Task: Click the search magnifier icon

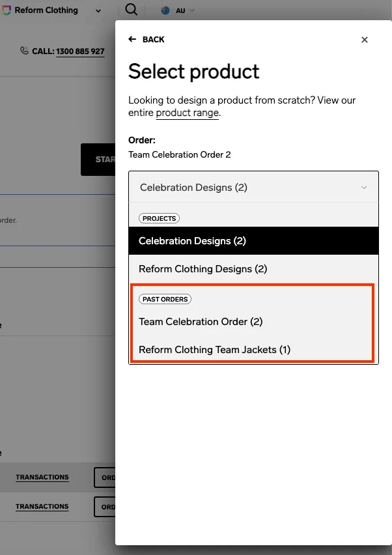Action: pyautogui.click(x=132, y=10)
